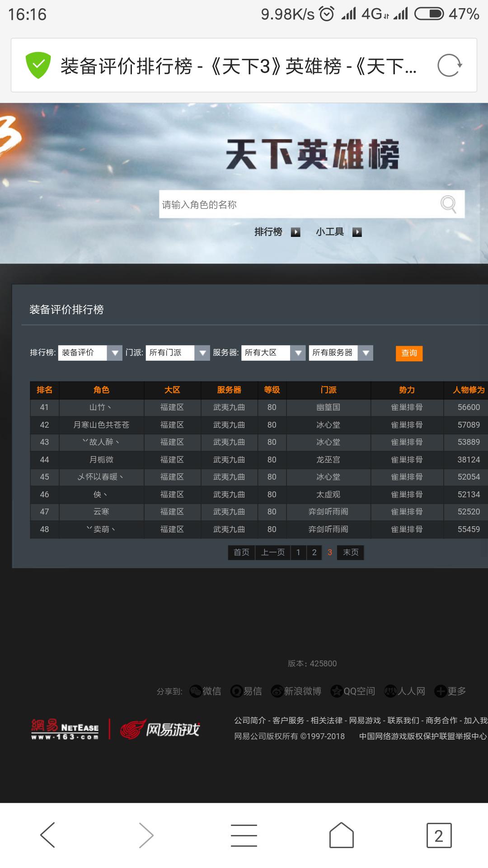Open 公司简介 footer link
Viewport: 488px width, 868px height.
click(250, 720)
